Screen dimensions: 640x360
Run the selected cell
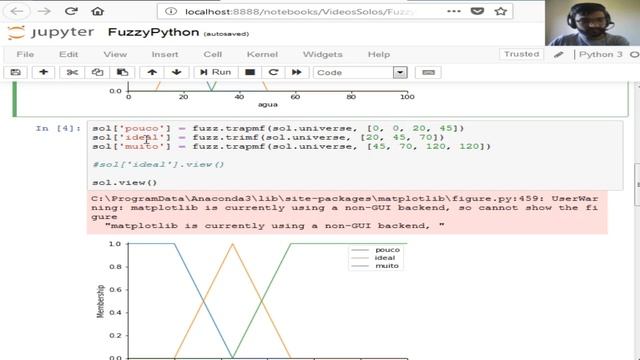[215, 72]
